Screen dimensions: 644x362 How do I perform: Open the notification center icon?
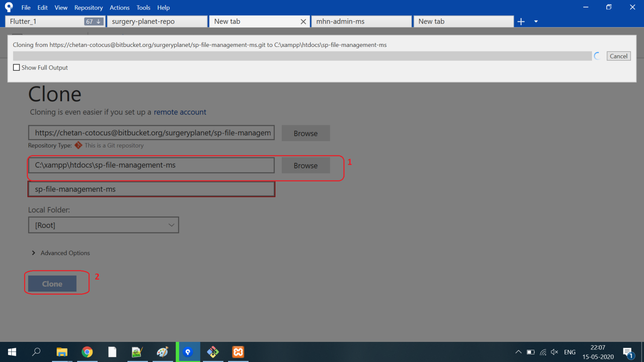[x=628, y=352]
